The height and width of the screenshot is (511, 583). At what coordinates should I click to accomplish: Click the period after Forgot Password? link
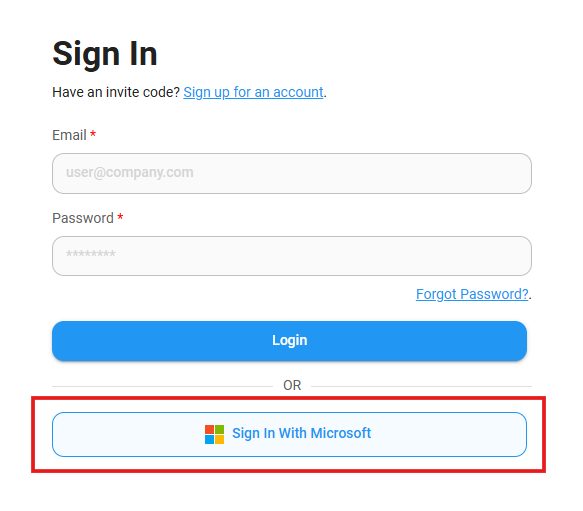(530, 298)
